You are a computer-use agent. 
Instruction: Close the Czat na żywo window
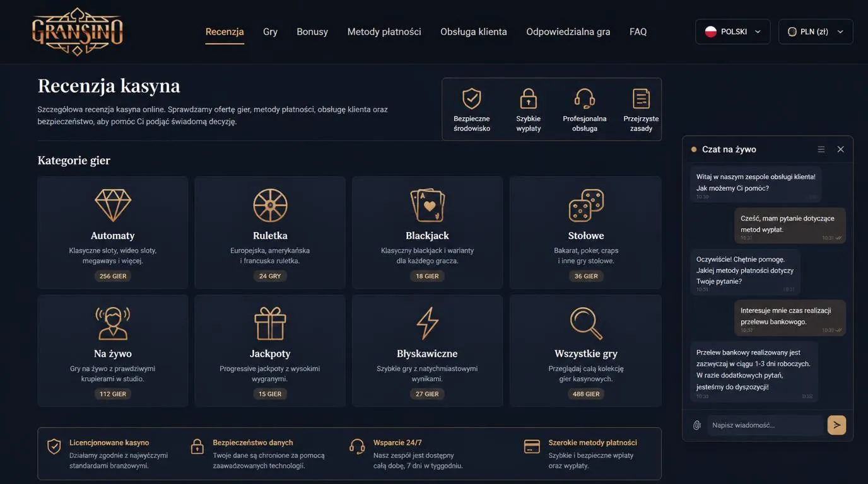click(840, 149)
